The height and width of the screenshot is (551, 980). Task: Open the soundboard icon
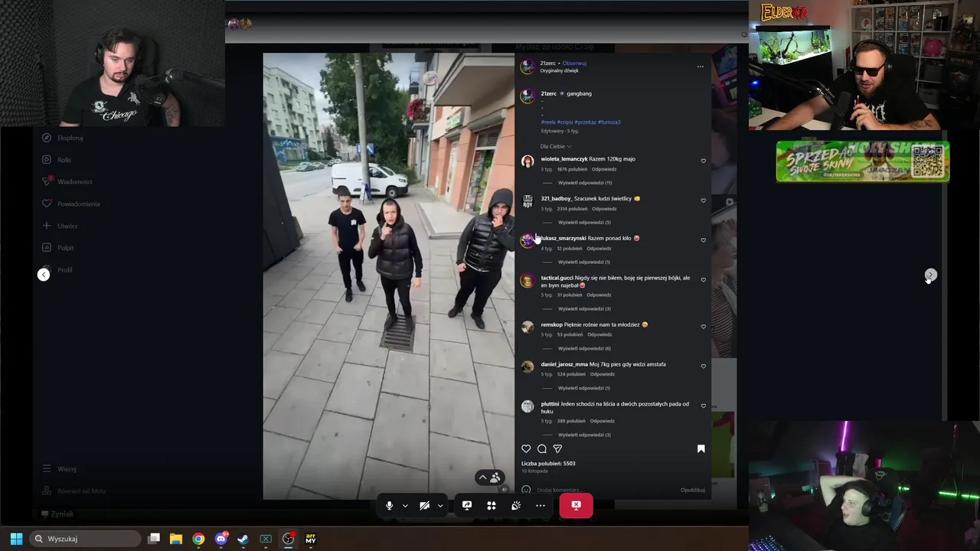pos(516,505)
